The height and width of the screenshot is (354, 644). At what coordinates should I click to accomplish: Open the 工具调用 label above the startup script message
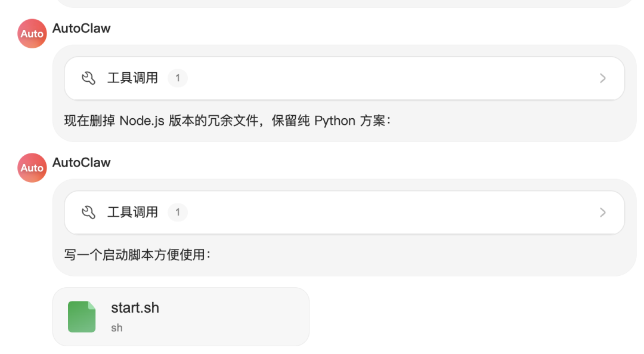coord(132,212)
